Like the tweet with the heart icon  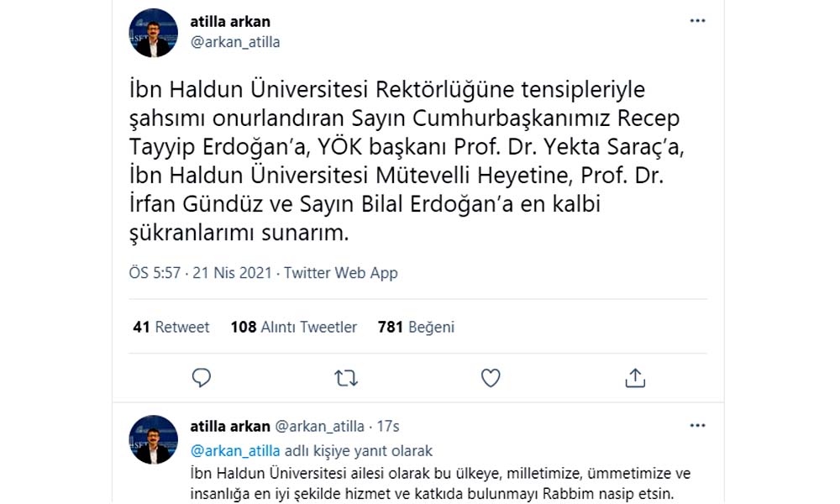(x=491, y=378)
